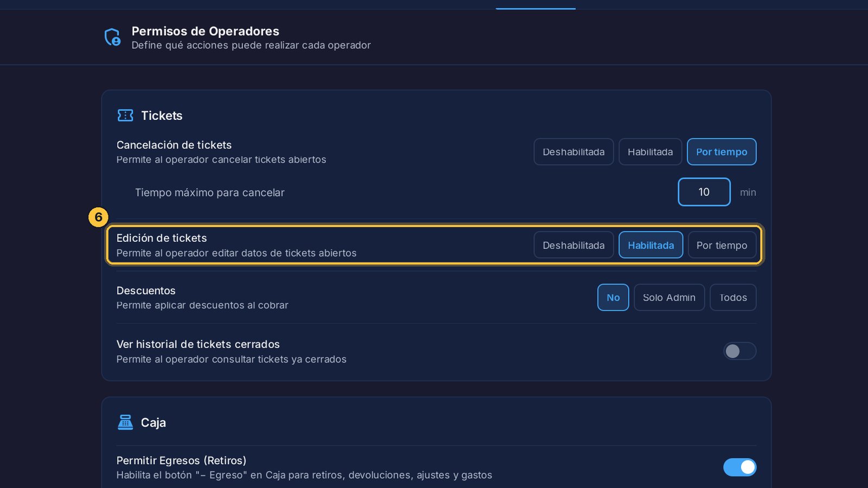Click the Tickets section title

tap(162, 115)
